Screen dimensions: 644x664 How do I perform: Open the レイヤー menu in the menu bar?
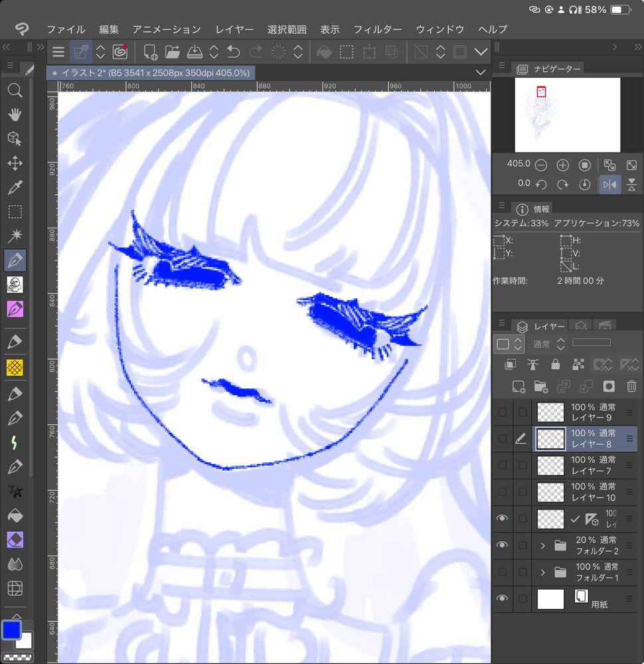pyautogui.click(x=234, y=29)
